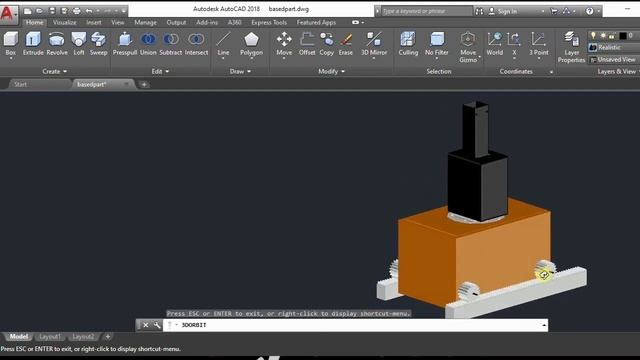640x360 pixels.
Task: Open Layer Properties manager
Action: click(x=571, y=47)
